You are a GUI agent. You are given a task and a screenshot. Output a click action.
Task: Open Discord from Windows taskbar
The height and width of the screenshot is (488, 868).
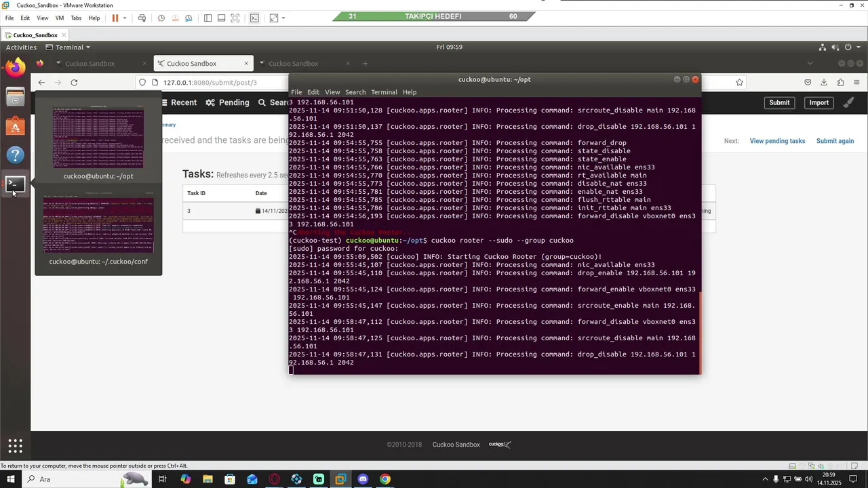363,479
